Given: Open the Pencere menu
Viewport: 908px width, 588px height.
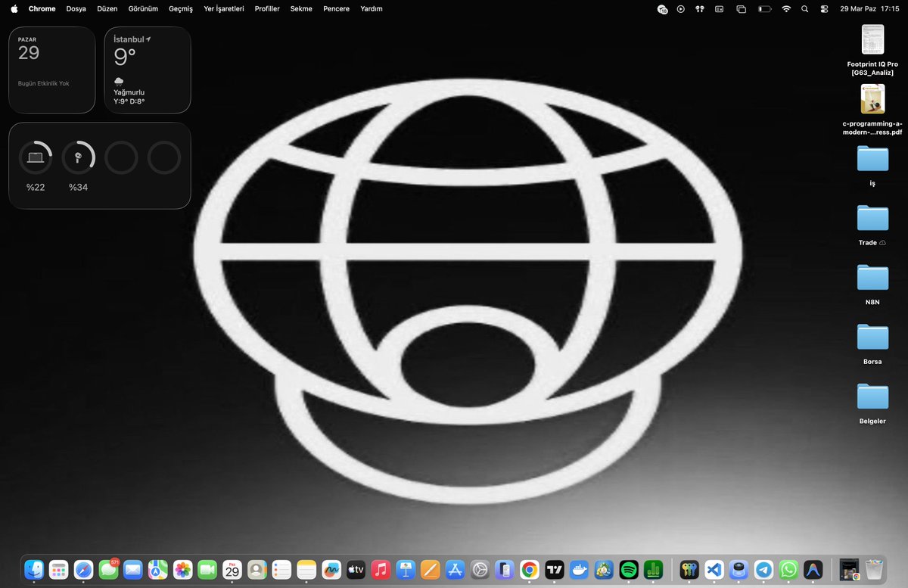Looking at the screenshot, I should pyautogui.click(x=336, y=8).
